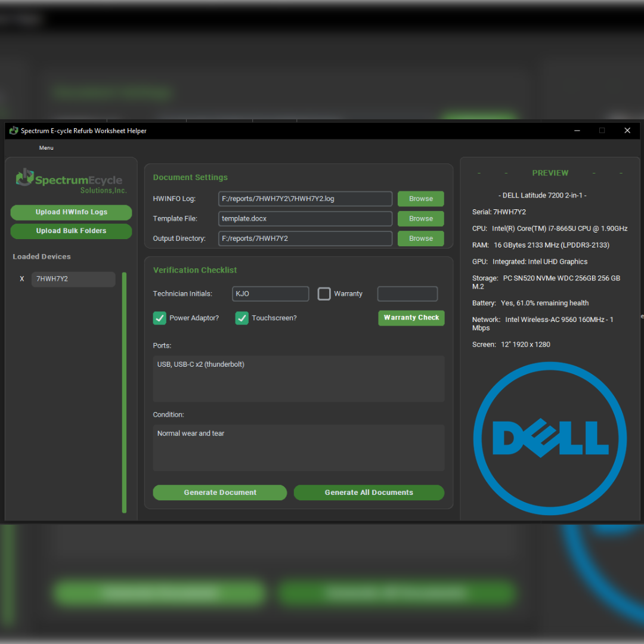Click Upload Bulk Folders button

pos(71,231)
